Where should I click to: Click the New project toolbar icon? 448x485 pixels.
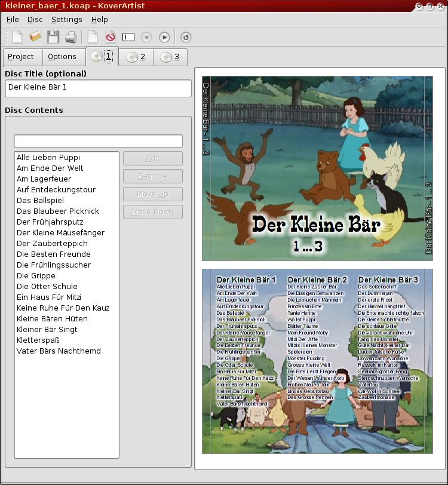coord(17,37)
